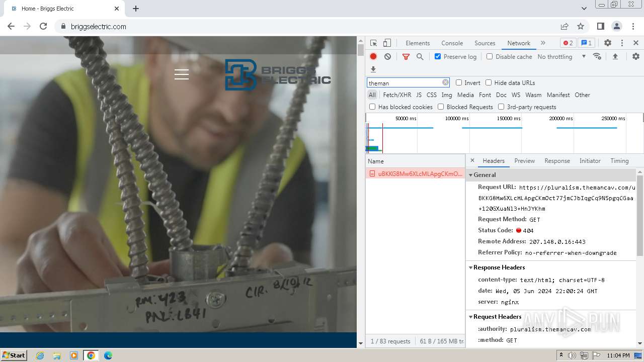Show the 2 errors badge
This screenshot has height=362, width=644.
point(568,43)
